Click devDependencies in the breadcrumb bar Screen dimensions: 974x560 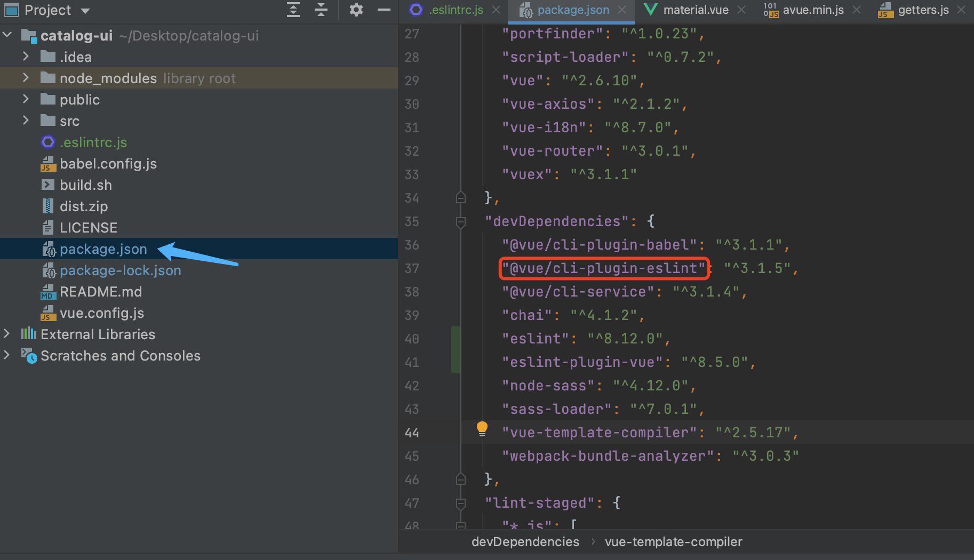point(525,542)
